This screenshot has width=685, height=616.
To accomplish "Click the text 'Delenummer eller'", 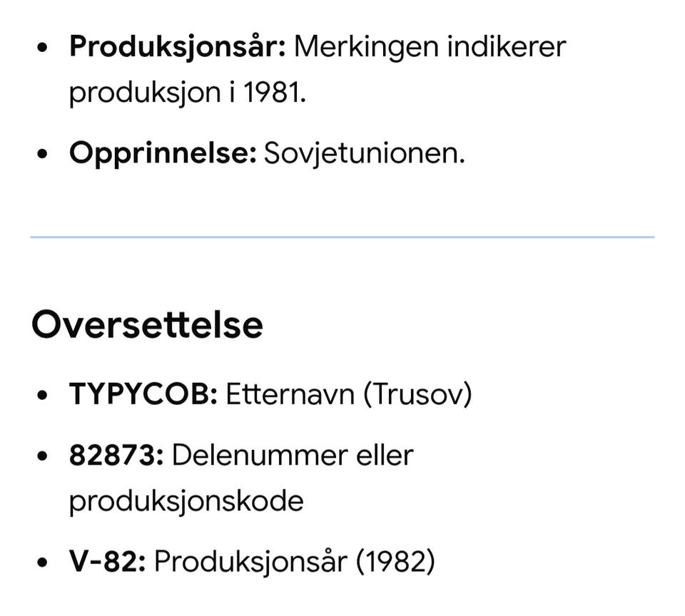I will [x=293, y=456].
